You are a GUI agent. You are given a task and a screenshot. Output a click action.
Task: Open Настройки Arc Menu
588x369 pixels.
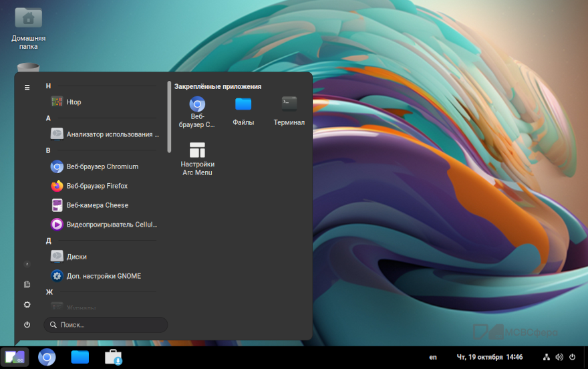tap(197, 158)
